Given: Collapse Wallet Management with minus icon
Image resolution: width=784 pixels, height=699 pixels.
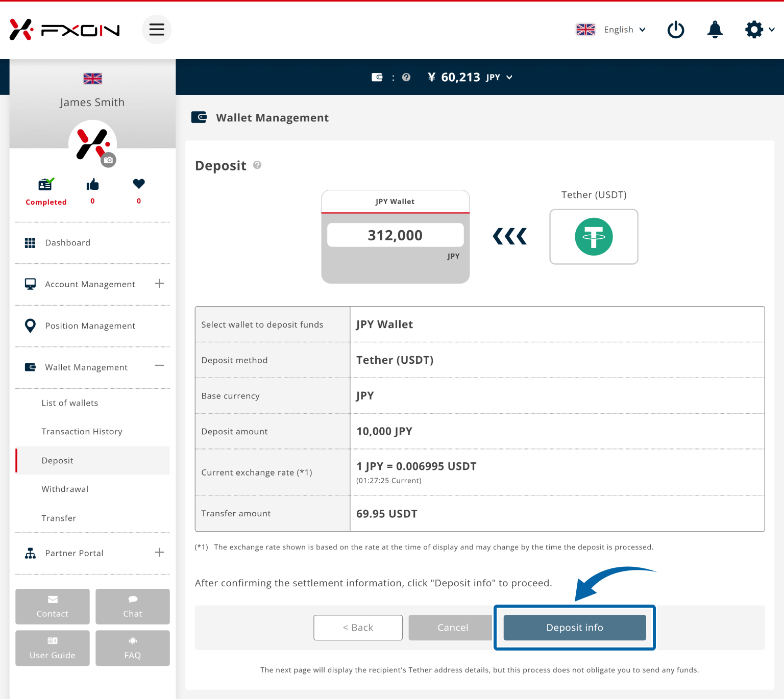Looking at the screenshot, I should tap(159, 365).
